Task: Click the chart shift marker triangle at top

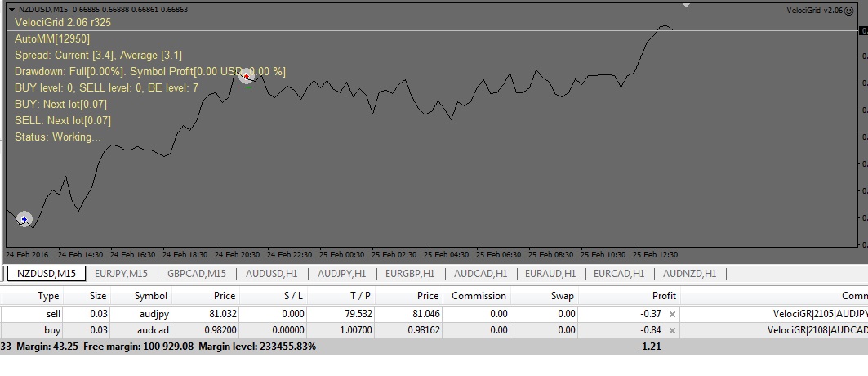Action: pyautogui.click(x=687, y=6)
